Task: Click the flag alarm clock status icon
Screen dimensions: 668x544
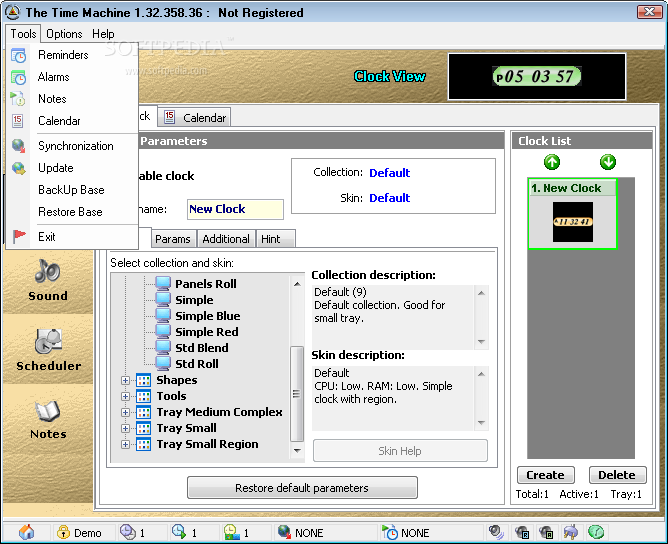Action: click(389, 532)
